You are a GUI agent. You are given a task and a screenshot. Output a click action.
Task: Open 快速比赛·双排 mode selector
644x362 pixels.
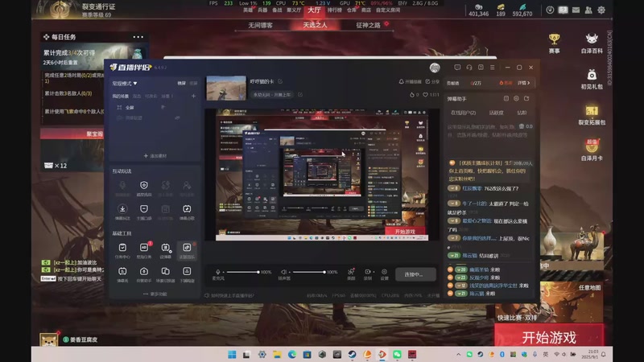[x=517, y=317]
